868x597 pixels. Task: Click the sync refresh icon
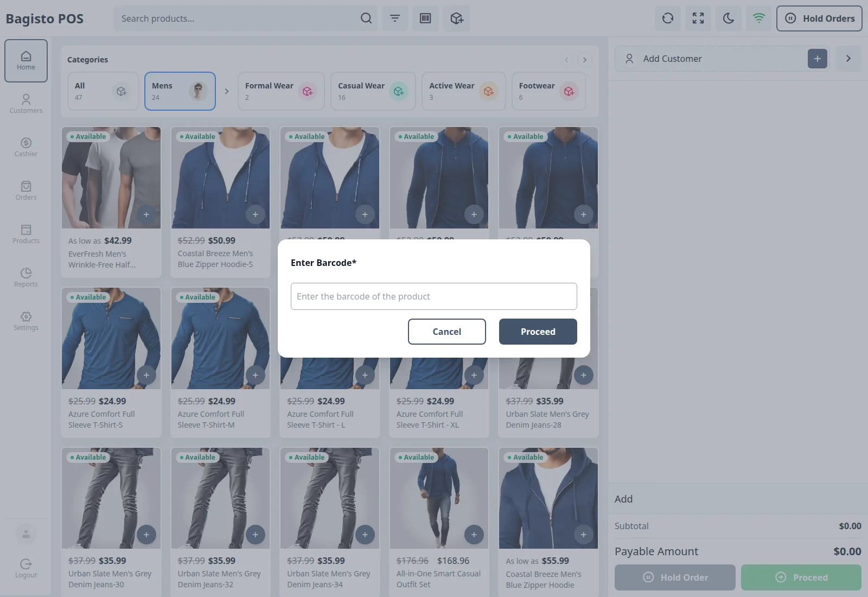coord(668,18)
